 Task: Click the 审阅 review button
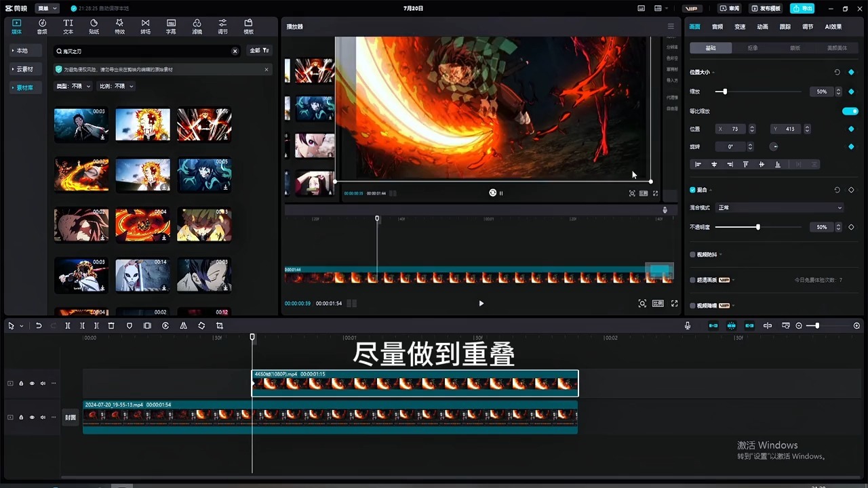pos(730,8)
